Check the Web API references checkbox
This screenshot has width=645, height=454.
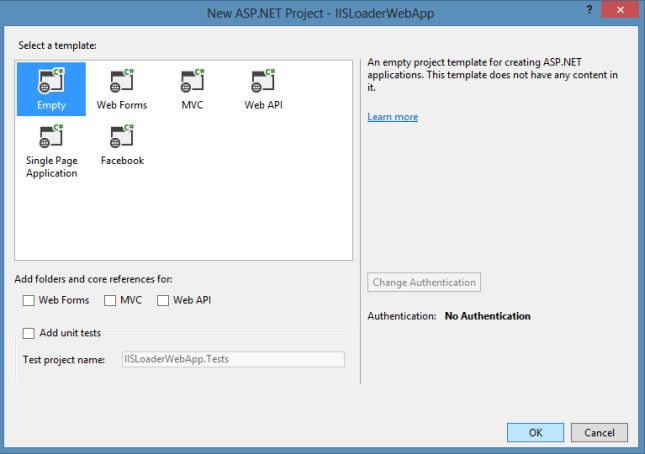point(163,300)
